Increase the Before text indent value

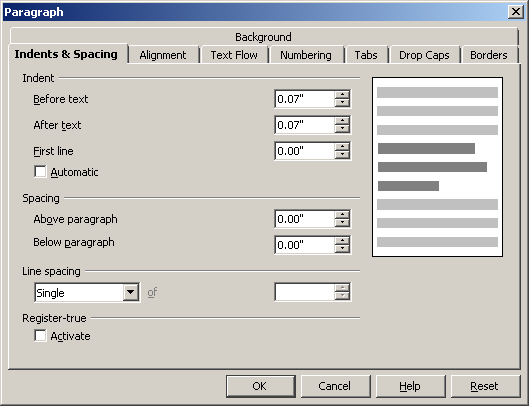[x=342, y=95]
